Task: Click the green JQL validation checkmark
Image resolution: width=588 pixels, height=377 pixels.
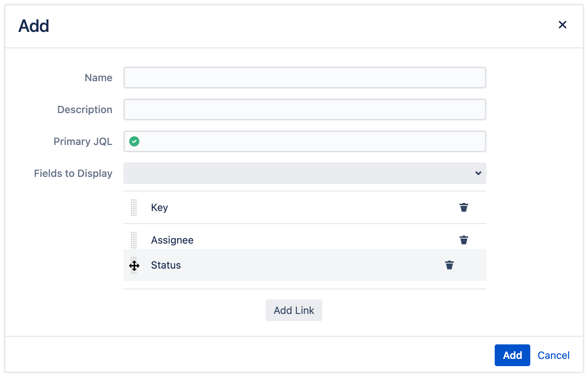Action: click(134, 141)
